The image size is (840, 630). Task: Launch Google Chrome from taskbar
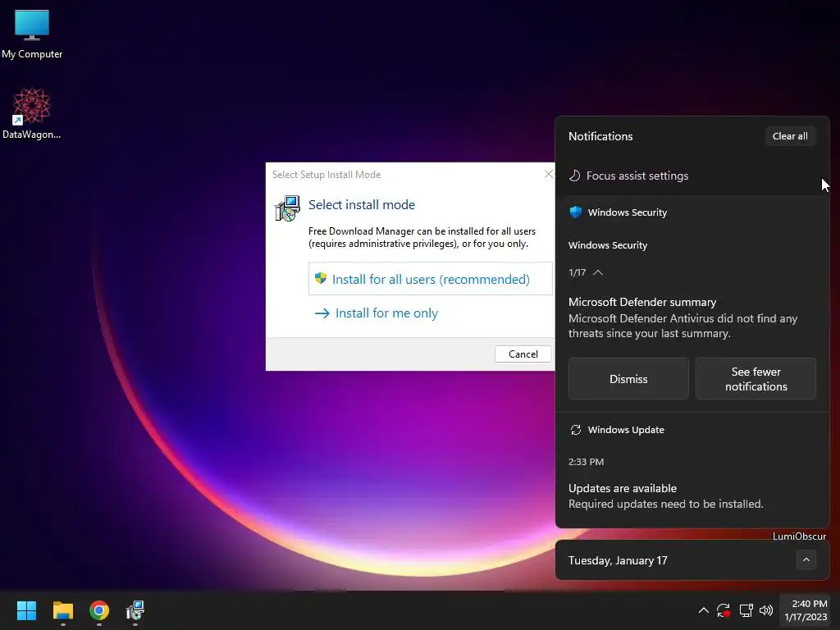coord(99,610)
